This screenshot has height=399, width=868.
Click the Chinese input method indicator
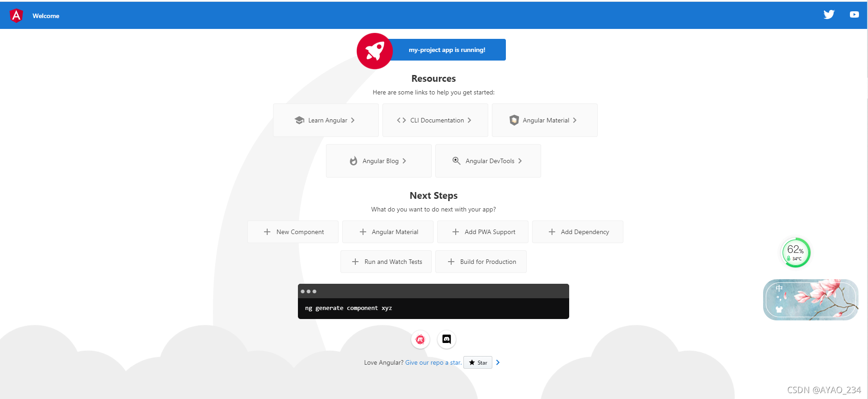pyautogui.click(x=779, y=288)
